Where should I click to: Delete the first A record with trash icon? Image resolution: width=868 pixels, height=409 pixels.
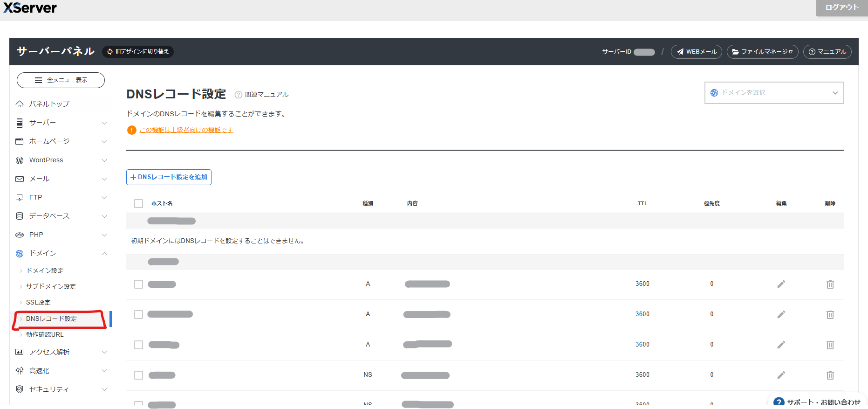(x=830, y=284)
